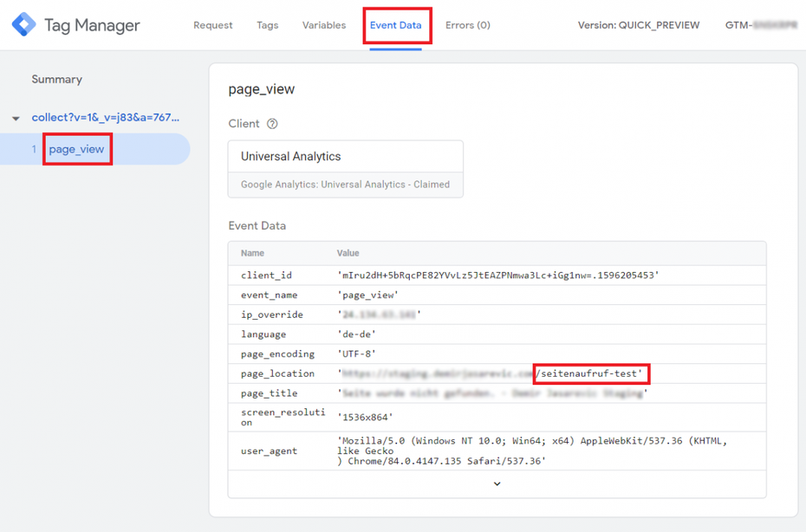The image size is (806, 532).
Task: Click the blurred ip_override value
Action: 380,315
